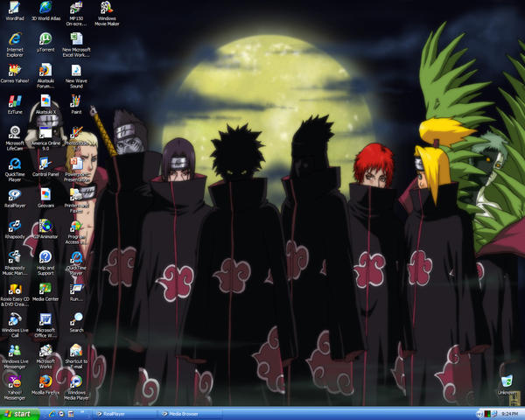Image resolution: width=525 pixels, height=420 pixels.
Task: Select the Akatsuki Forum link icon
Action: [45, 76]
